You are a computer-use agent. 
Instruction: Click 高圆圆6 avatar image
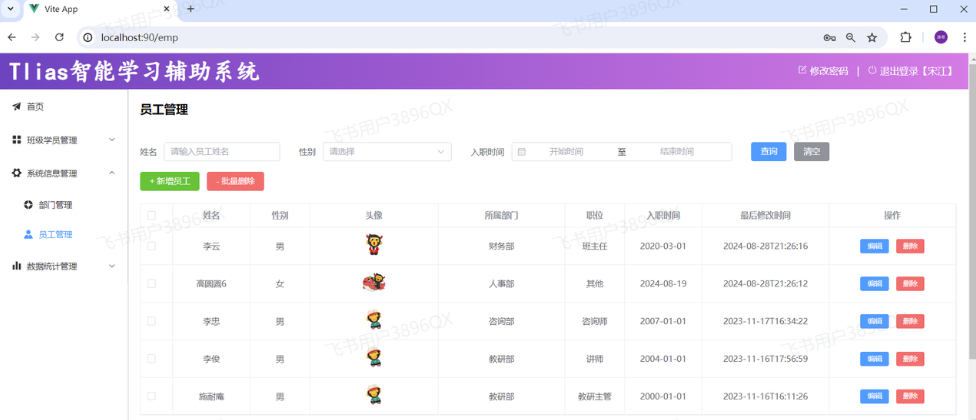coord(374,283)
